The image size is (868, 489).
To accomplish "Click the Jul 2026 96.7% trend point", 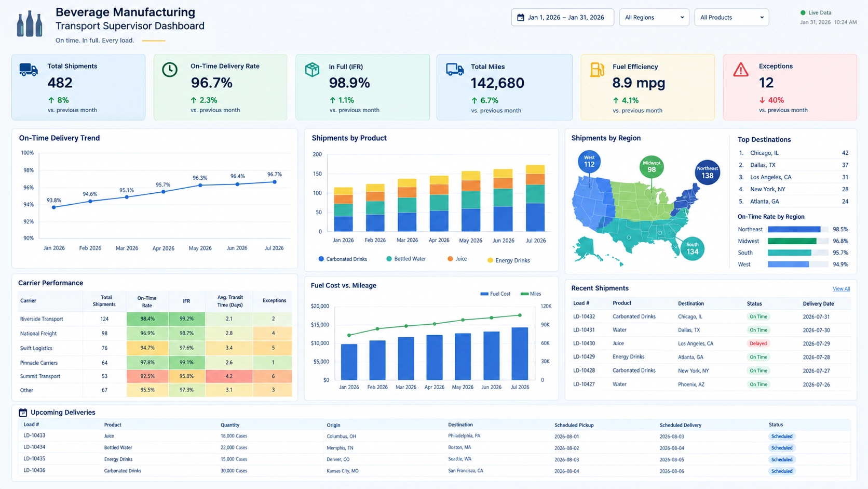I will click(275, 182).
